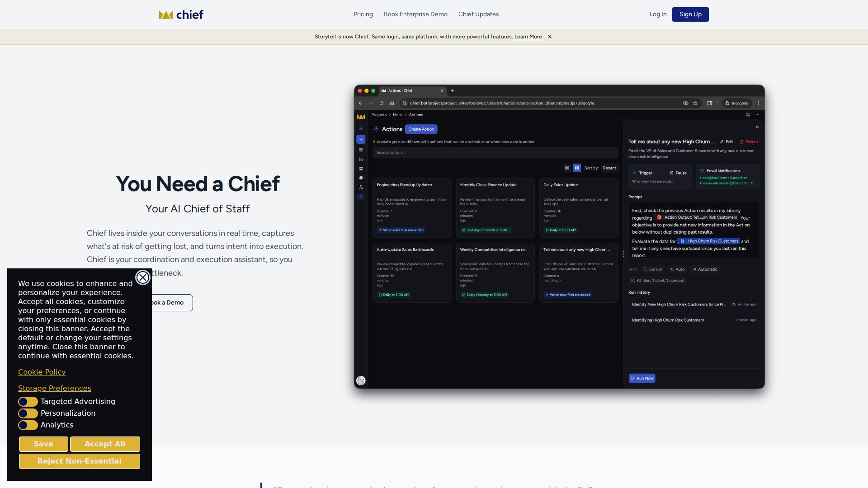
Task: Open the Sort by Recent dropdown in screenshot
Action: pyautogui.click(x=609, y=168)
